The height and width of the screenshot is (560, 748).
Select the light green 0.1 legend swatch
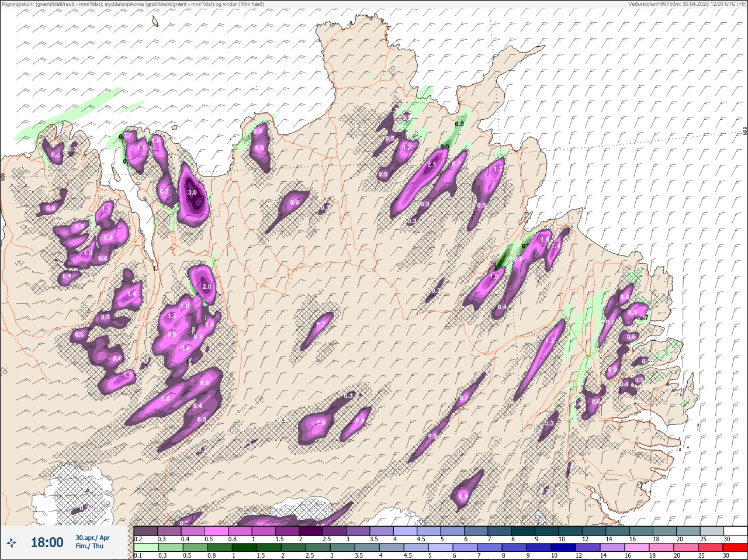[x=145, y=548]
